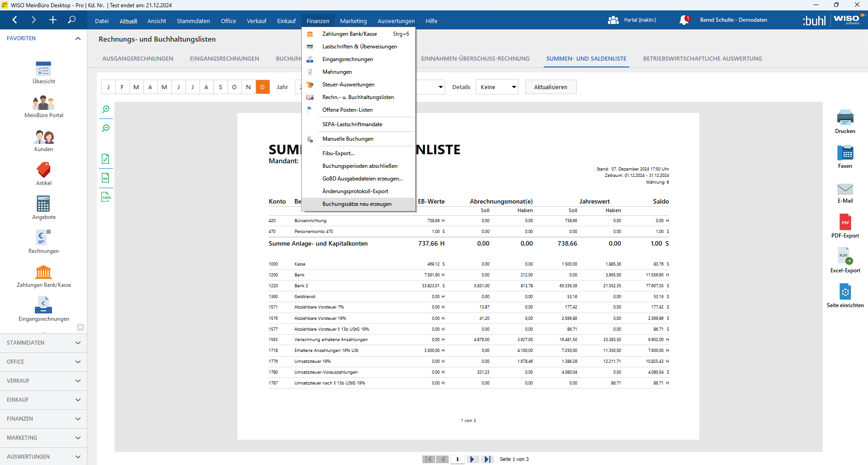Open Zahlungen Bank/Kasse favorite

click(43, 276)
